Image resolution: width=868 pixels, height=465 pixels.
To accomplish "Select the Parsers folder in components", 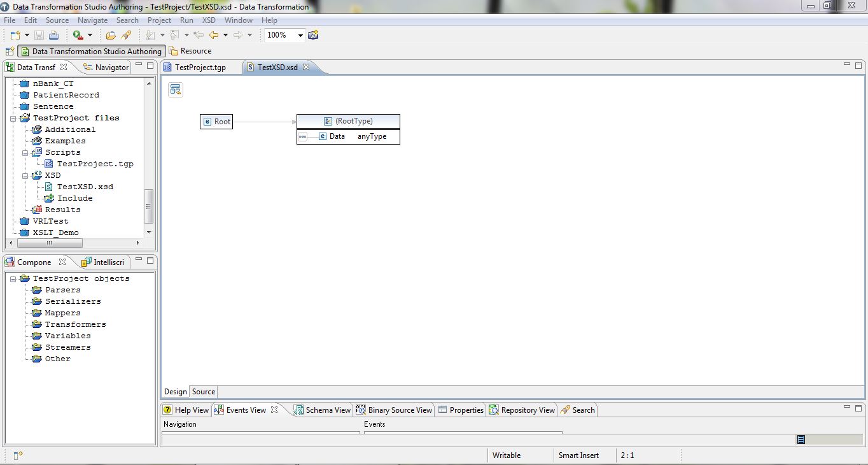I will 63,290.
